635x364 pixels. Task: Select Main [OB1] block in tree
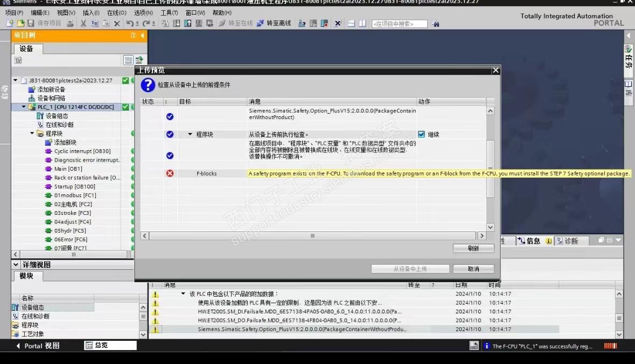tap(68, 169)
